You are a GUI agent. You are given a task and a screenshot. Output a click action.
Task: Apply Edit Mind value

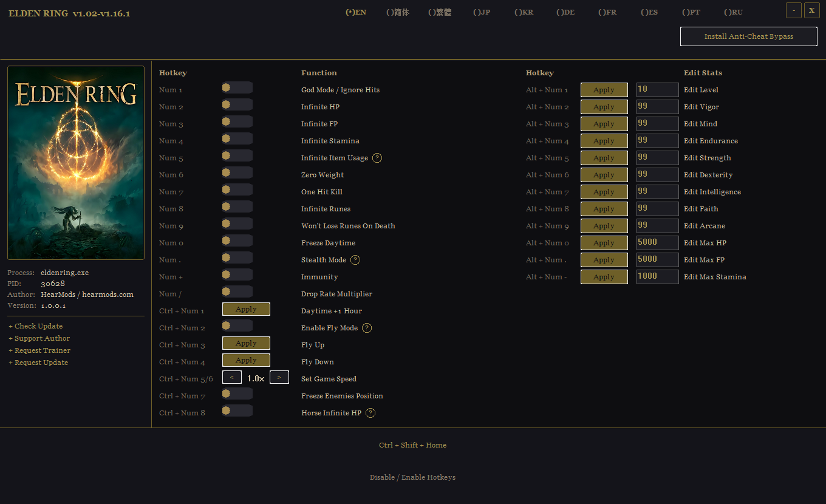[x=604, y=124]
